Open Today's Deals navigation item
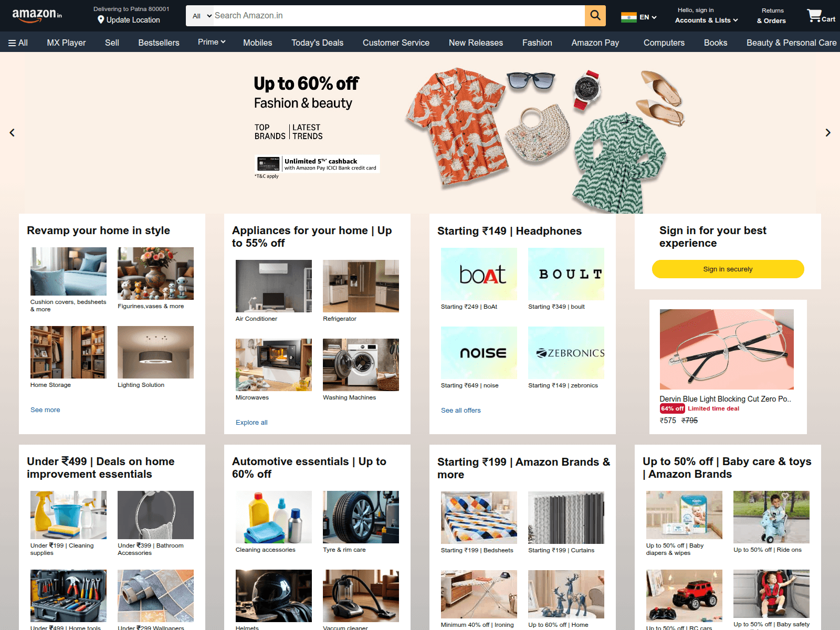The image size is (840, 630). tap(317, 43)
